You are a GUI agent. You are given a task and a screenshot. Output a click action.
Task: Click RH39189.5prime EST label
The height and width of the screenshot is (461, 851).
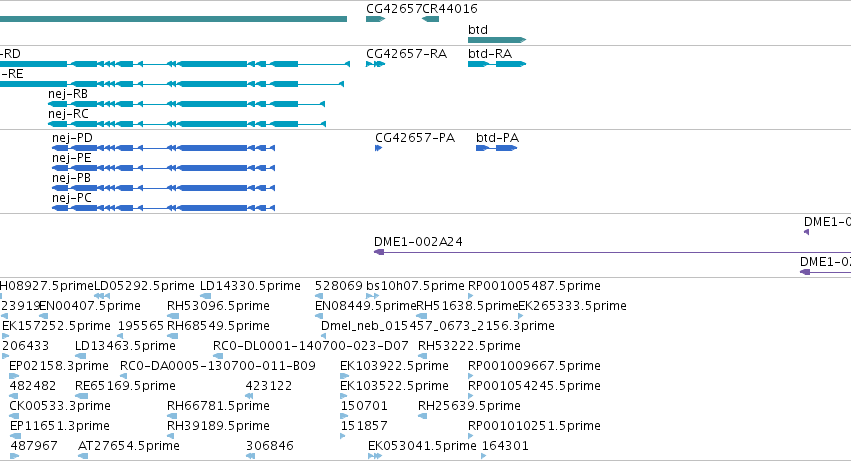218,426
